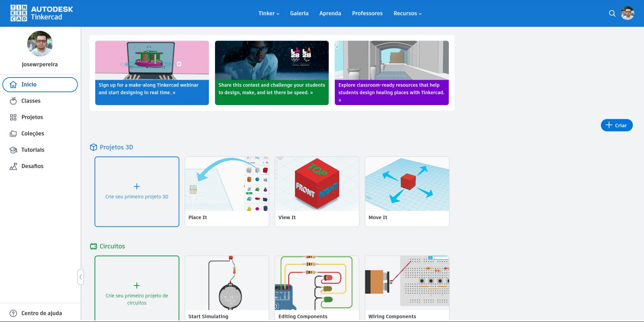This screenshot has width=644, height=322.
Task: Click the Projetos 3D cube icon
Action: click(93, 147)
